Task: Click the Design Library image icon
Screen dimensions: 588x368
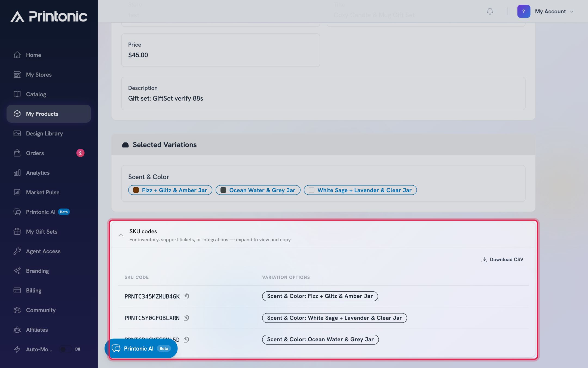Action: pos(17,133)
